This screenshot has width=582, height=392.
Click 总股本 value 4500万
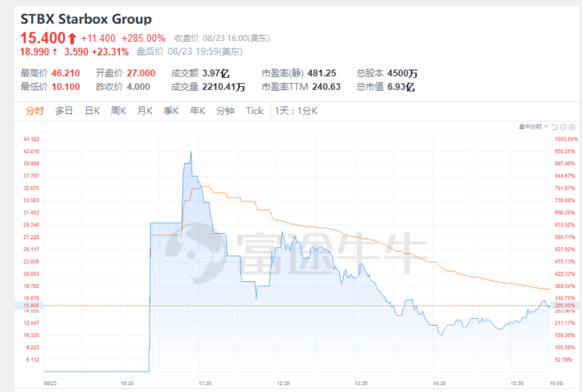[x=403, y=73]
